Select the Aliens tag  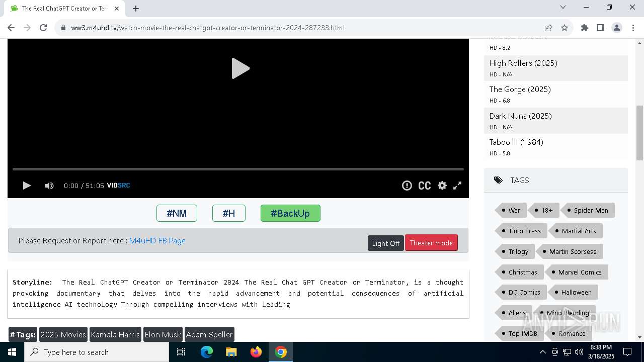coord(513,313)
